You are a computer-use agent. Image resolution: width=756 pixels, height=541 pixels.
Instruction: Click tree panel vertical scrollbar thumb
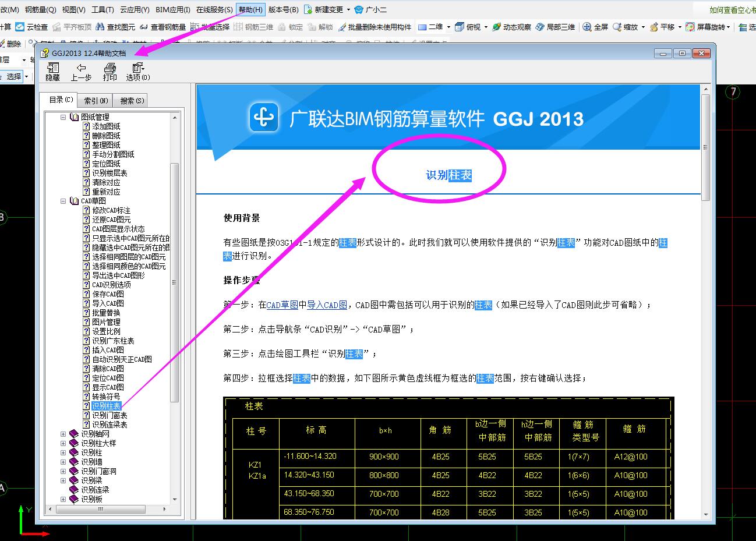[x=174, y=282]
